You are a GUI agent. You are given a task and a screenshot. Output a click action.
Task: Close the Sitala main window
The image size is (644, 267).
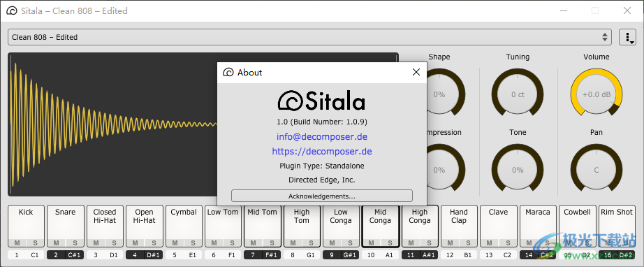pyautogui.click(x=627, y=11)
